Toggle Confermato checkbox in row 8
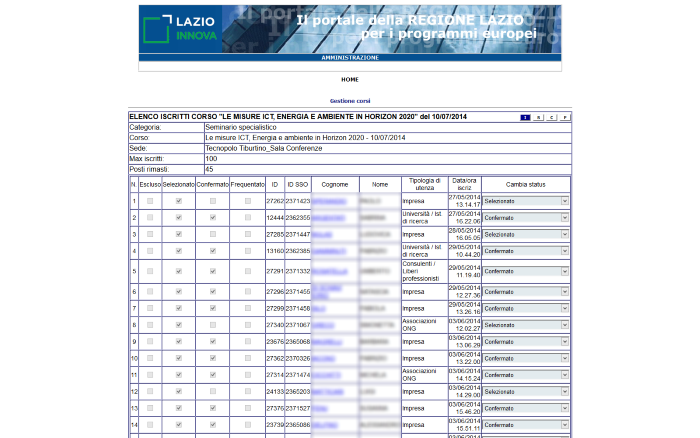This screenshot has width=700, height=438. tap(212, 325)
